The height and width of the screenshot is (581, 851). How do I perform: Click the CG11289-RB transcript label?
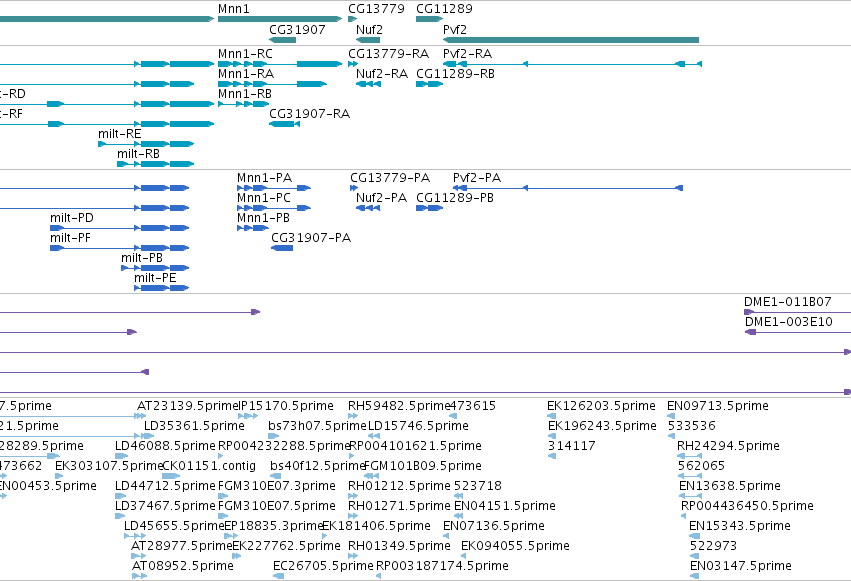tap(455, 74)
